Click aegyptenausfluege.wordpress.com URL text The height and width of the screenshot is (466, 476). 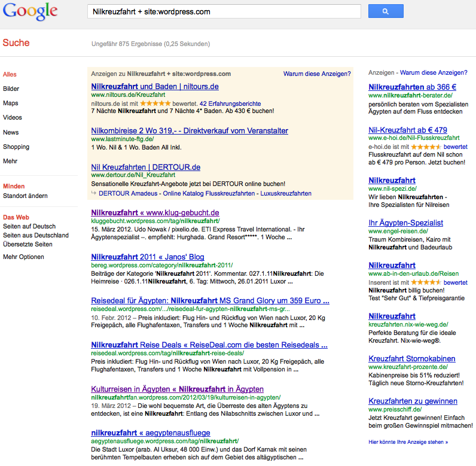[165, 441]
